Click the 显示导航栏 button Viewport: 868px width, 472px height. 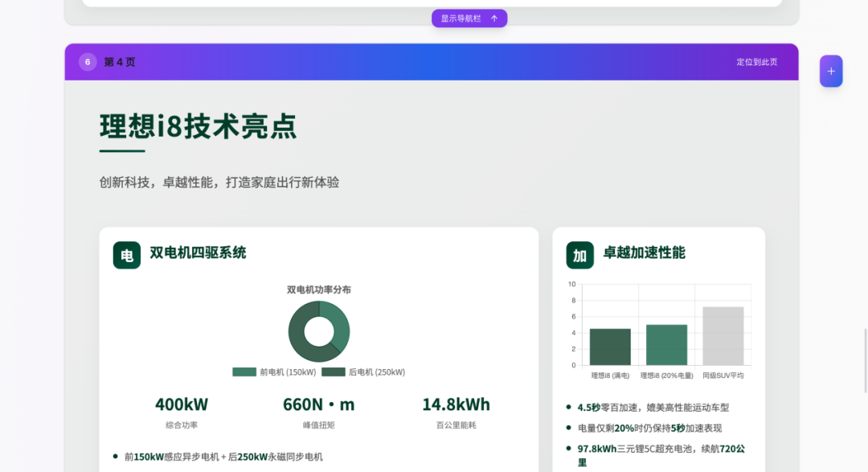coord(469,18)
